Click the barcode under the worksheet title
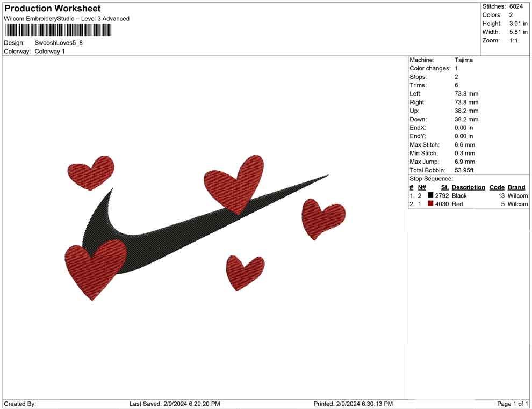Viewport: 532px width, 409px height. coord(57,31)
